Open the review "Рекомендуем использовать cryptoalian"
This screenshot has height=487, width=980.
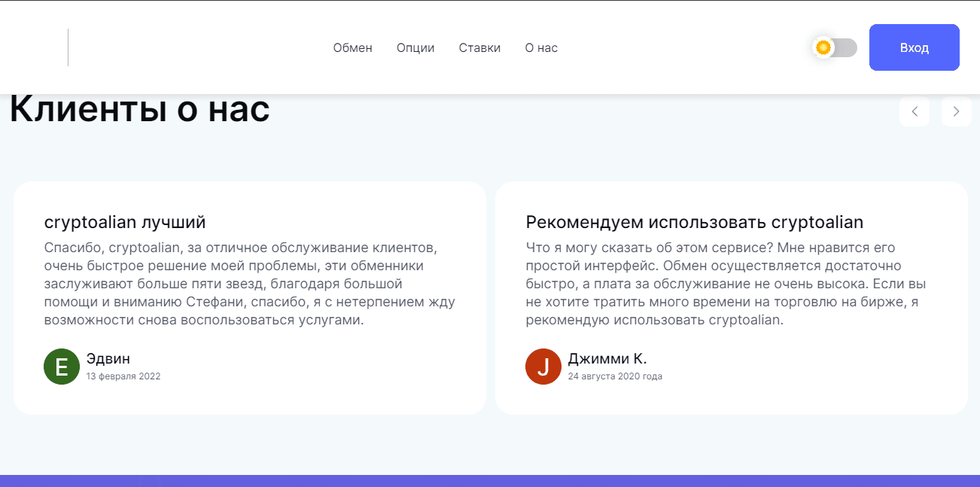click(x=694, y=221)
